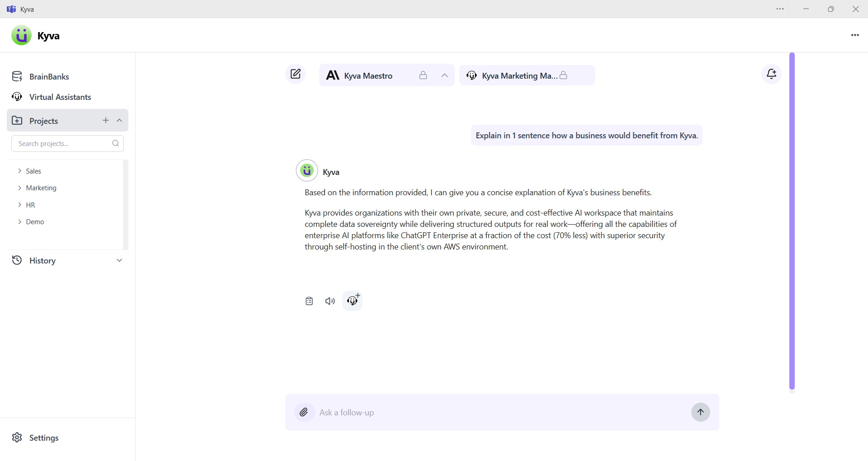This screenshot has width=868, height=461.
Task: Click the Projects folder icon
Action: (x=17, y=120)
